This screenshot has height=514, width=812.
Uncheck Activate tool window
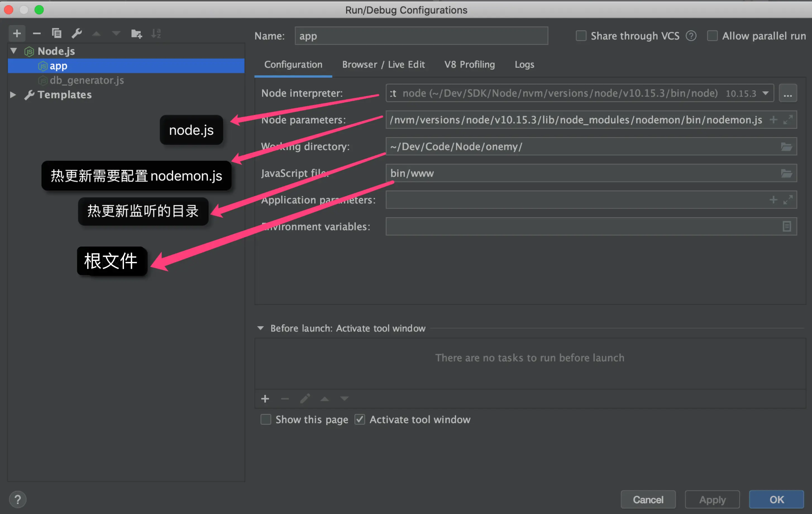pyautogui.click(x=359, y=419)
